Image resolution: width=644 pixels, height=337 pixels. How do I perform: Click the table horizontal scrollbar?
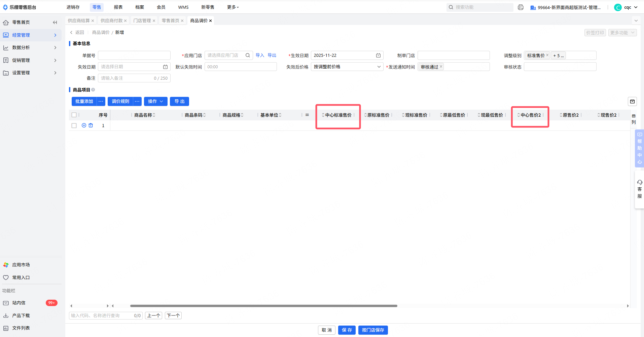(x=263, y=306)
